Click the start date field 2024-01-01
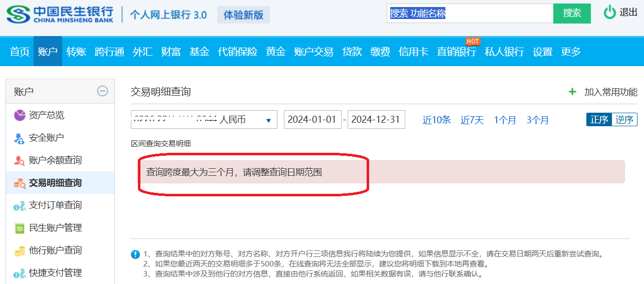 [x=312, y=120]
